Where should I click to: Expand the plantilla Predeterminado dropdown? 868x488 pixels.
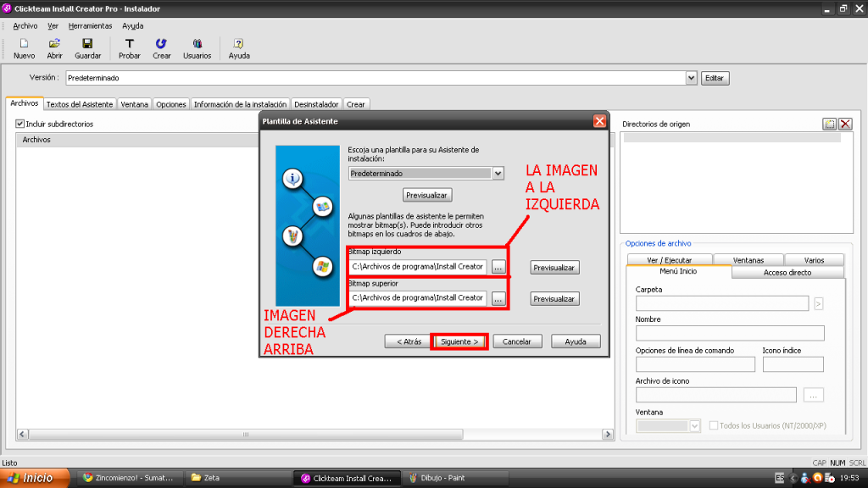[x=498, y=174]
